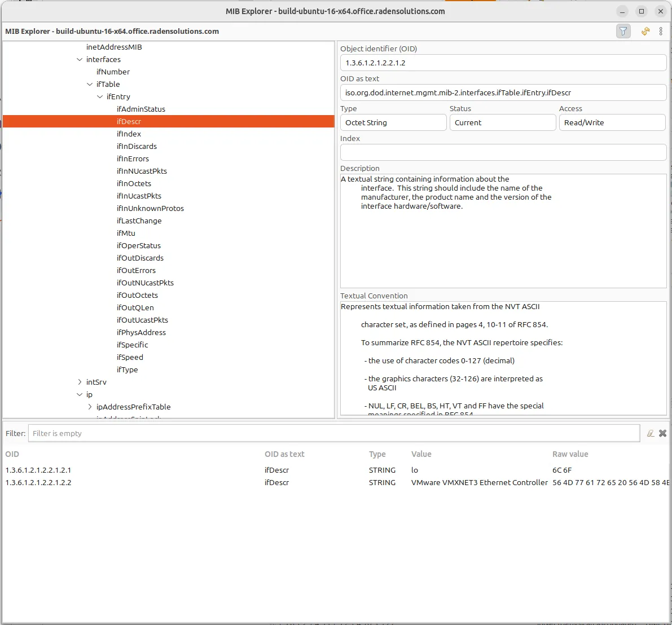Image resolution: width=672 pixels, height=625 pixels.
Task: Click the eraser icon to clear the filter
Action: (650, 433)
